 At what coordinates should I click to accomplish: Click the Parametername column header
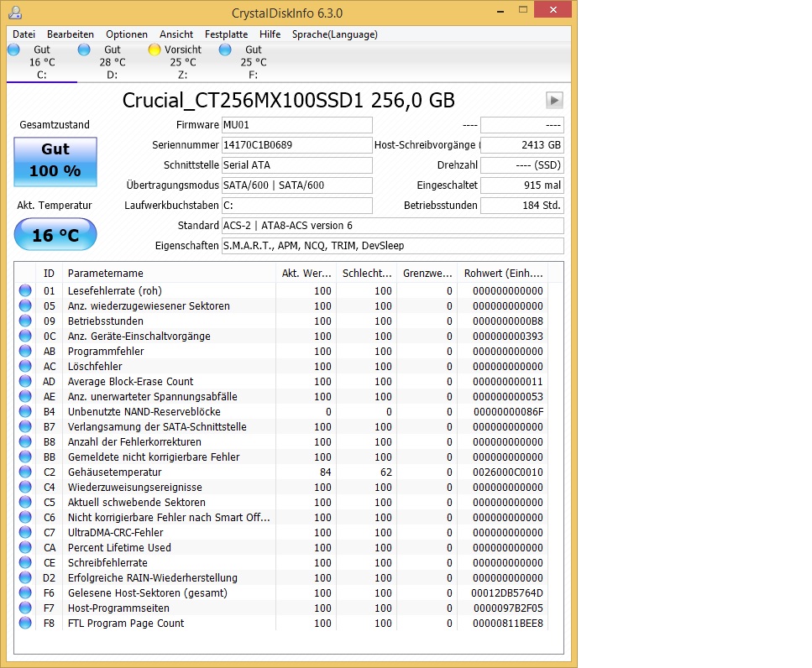tap(169, 274)
